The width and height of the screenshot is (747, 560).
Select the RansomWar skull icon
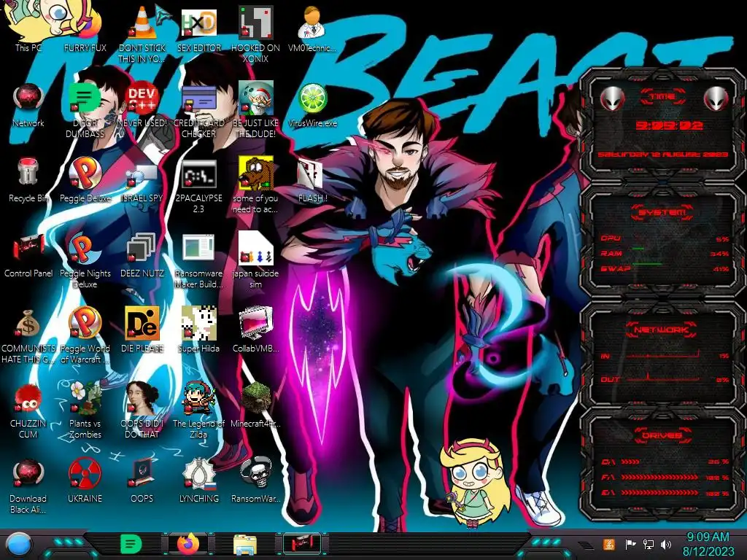tap(255, 481)
